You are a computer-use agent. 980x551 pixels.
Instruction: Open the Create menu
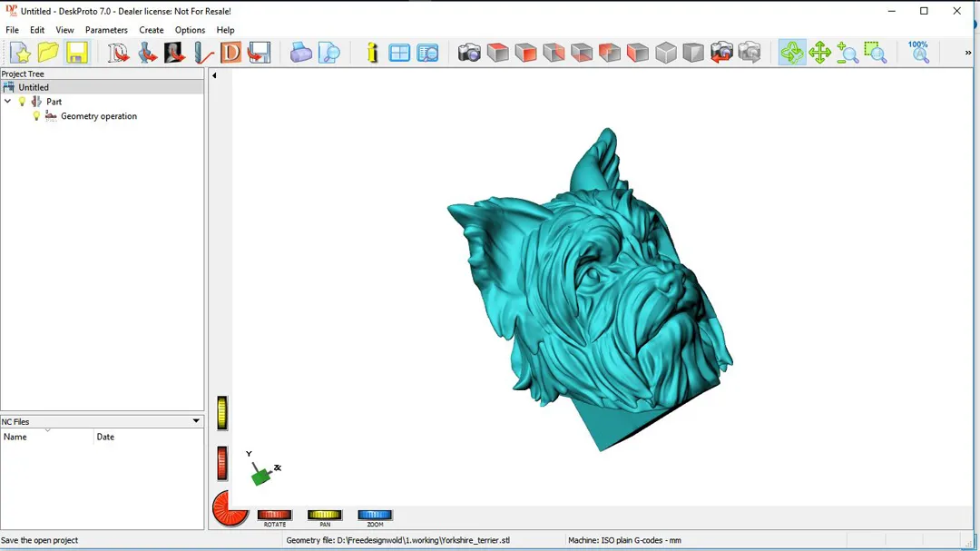coord(152,30)
